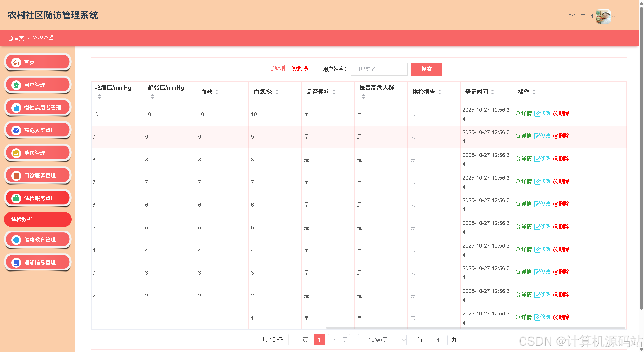Click toolbar 删除 circle-x icon
644x352 pixels.
coord(294,68)
